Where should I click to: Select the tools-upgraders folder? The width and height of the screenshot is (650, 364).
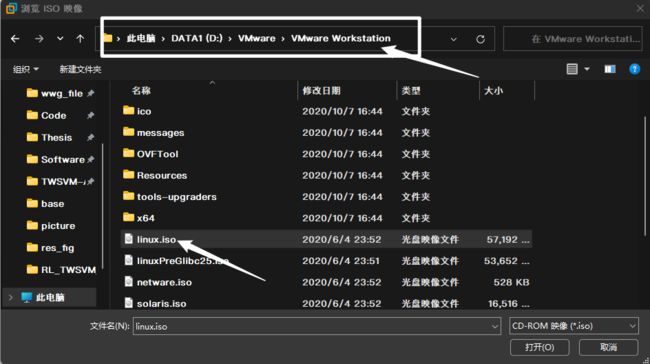326,197
